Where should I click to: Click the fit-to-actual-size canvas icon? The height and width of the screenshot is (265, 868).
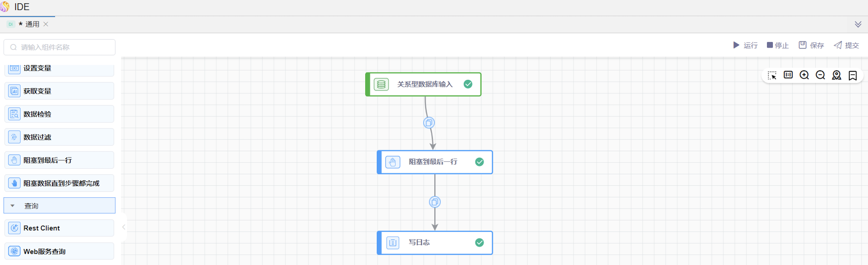(788, 75)
